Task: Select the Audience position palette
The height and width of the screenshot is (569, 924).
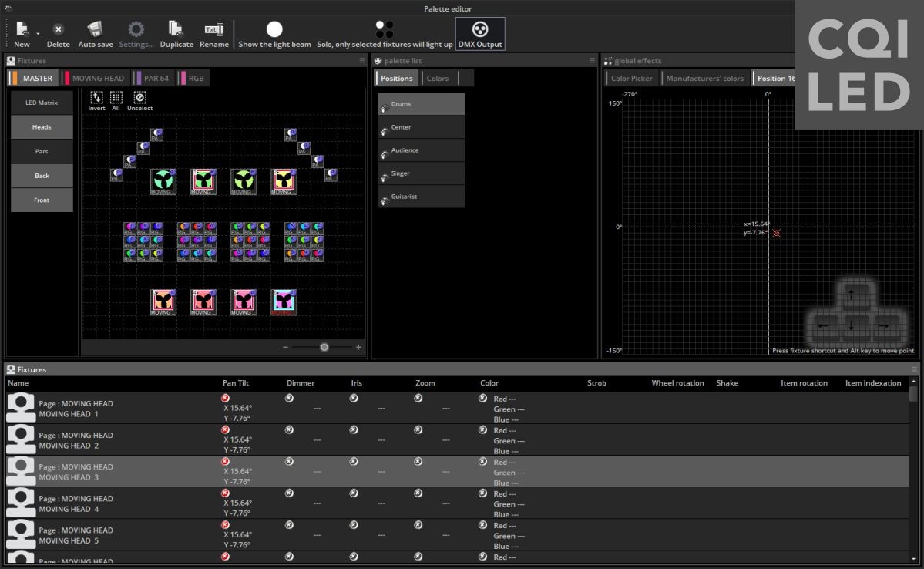Action: [421, 150]
